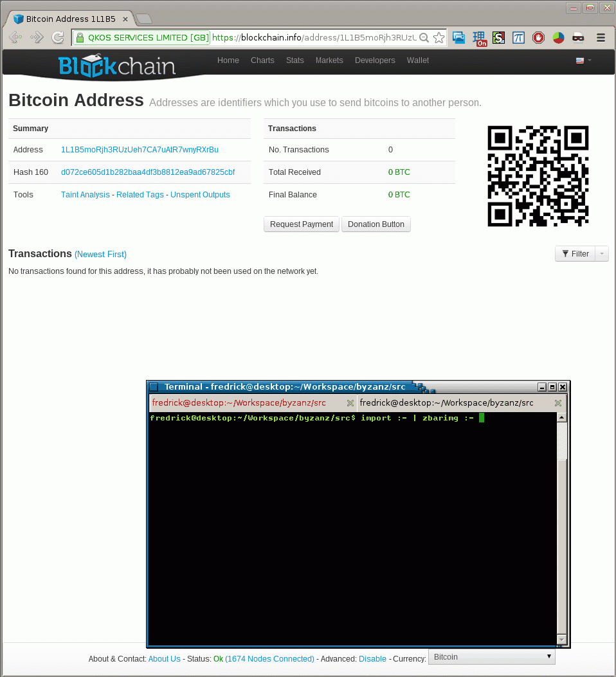The height and width of the screenshot is (677, 616).
Task: Open the About Us footer link
Action: pos(164,659)
